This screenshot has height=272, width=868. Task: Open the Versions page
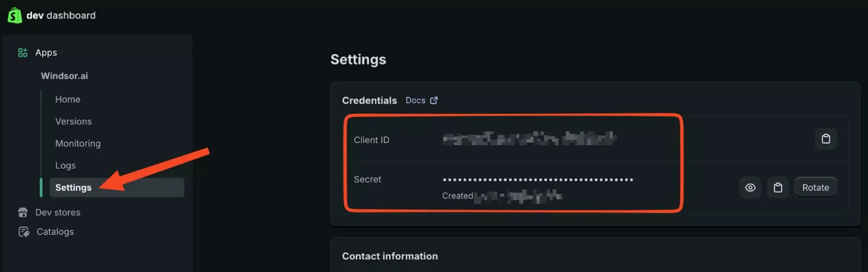(x=73, y=121)
